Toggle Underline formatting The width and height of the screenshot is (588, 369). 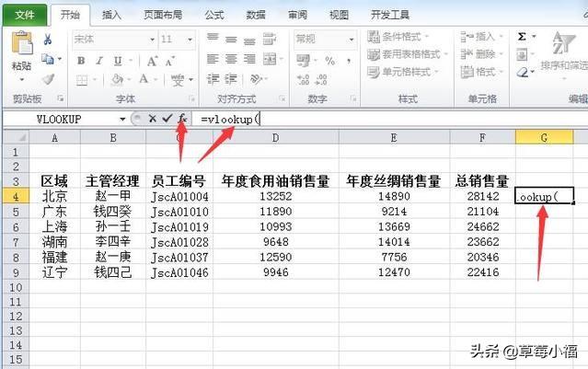coord(118,61)
